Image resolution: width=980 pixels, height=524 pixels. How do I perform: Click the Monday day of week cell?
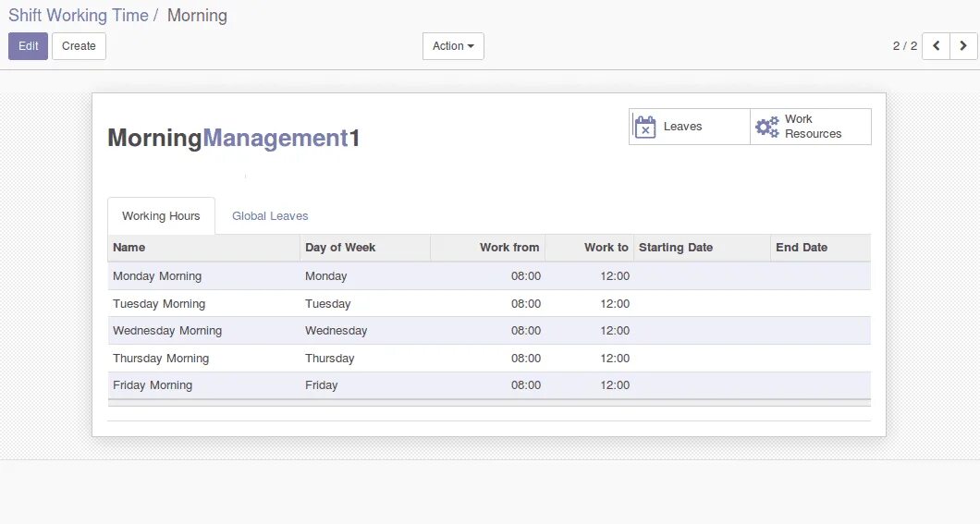click(326, 276)
